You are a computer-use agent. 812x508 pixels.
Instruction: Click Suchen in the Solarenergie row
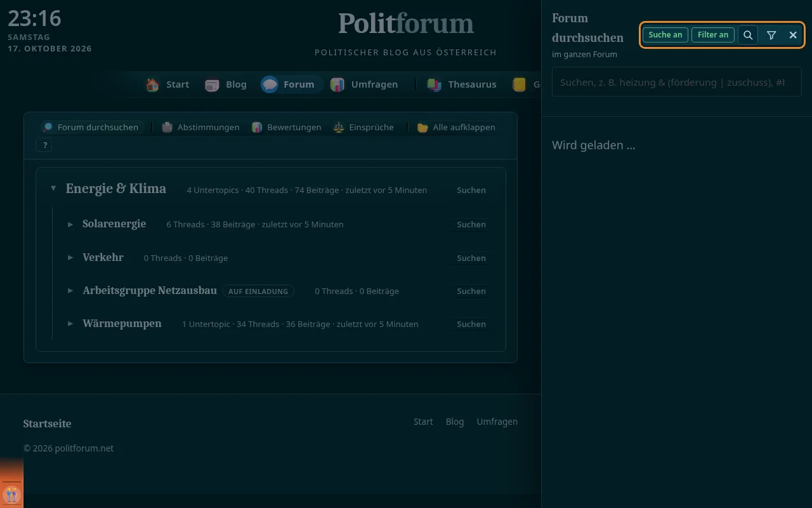pyautogui.click(x=471, y=224)
